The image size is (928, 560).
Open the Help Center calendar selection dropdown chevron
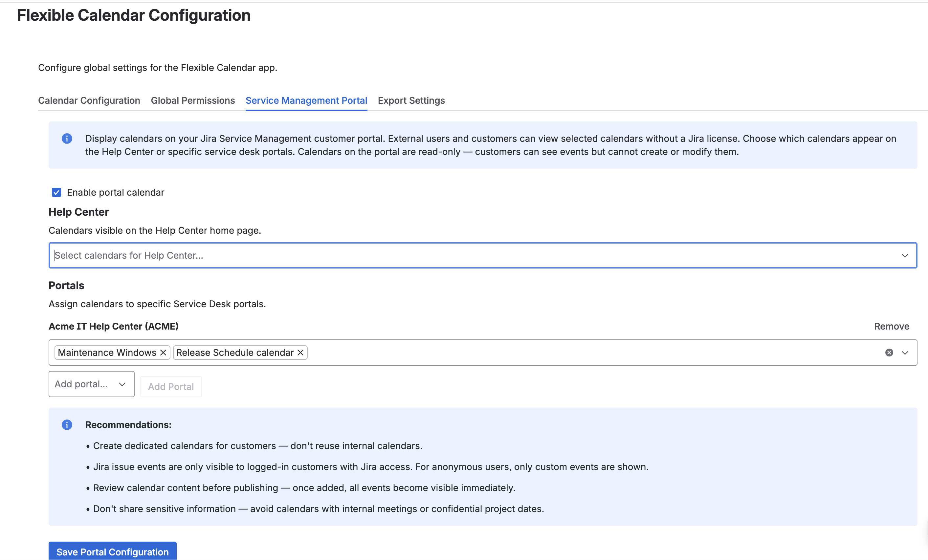pyautogui.click(x=905, y=255)
